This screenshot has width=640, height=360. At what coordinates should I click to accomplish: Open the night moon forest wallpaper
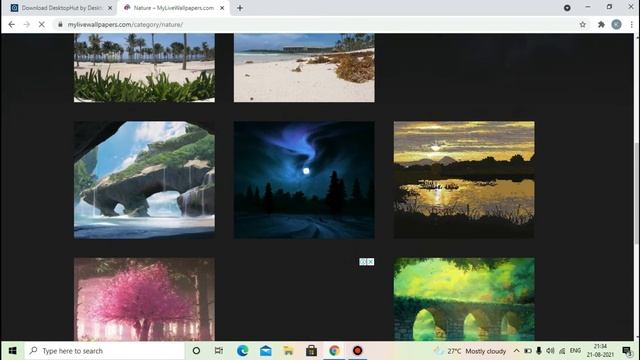pos(304,180)
